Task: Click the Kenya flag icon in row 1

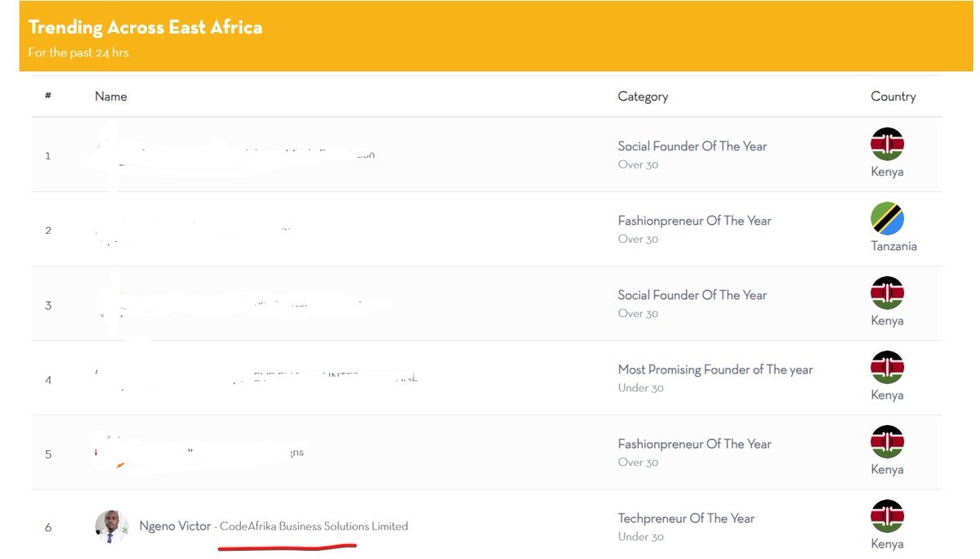Action: tap(887, 144)
